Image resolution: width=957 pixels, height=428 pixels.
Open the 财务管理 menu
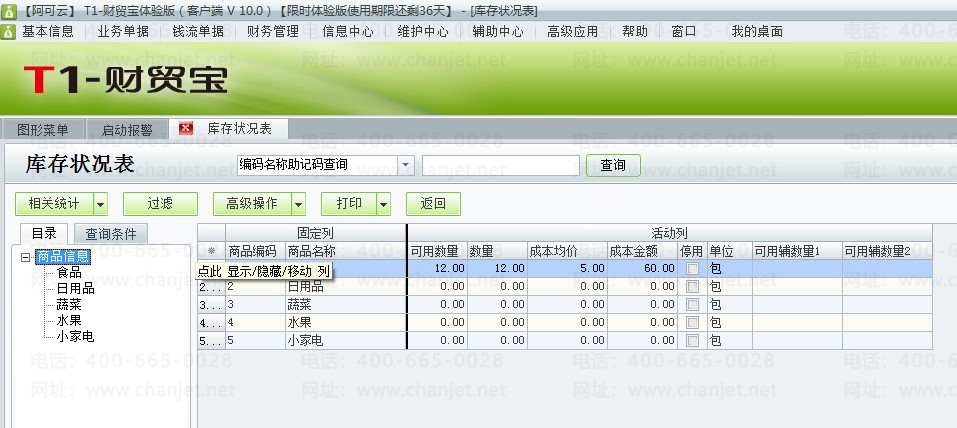pyautogui.click(x=273, y=32)
